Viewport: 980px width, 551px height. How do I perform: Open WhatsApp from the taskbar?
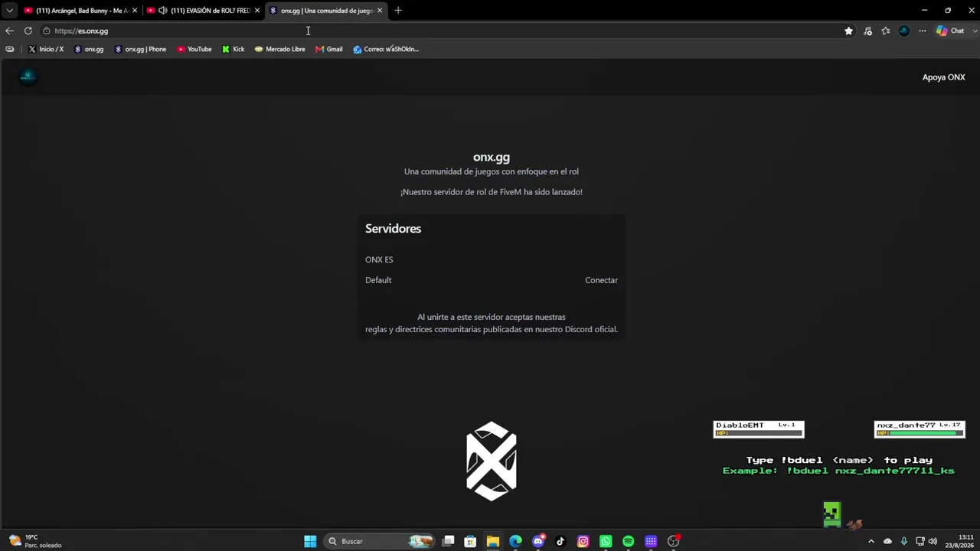click(x=606, y=541)
